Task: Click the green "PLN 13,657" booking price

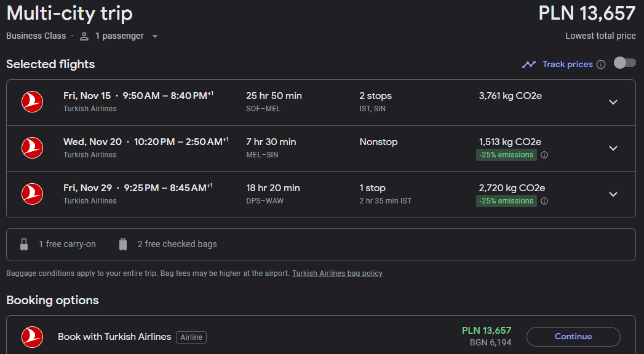Action: (487, 331)
